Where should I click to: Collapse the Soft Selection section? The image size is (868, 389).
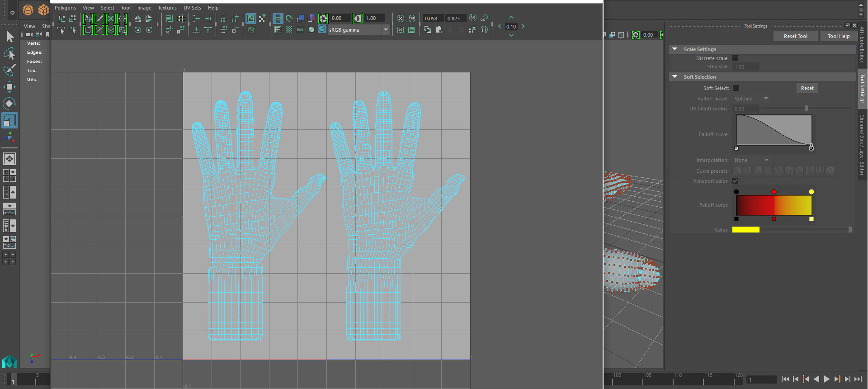[675, 77]
